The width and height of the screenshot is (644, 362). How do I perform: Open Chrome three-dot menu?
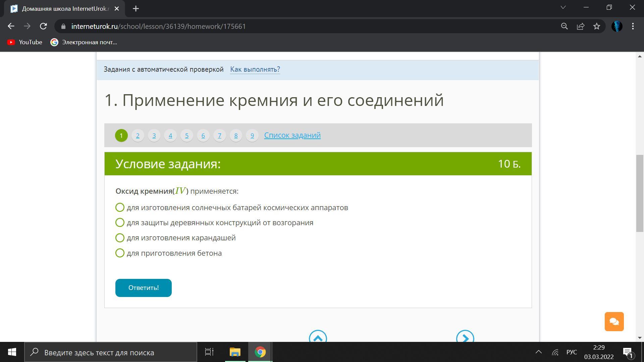633,26
